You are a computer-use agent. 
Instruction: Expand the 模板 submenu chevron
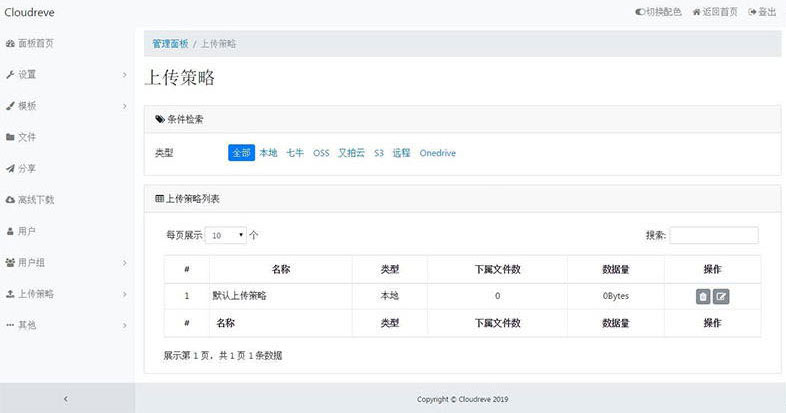click(124, 106)
